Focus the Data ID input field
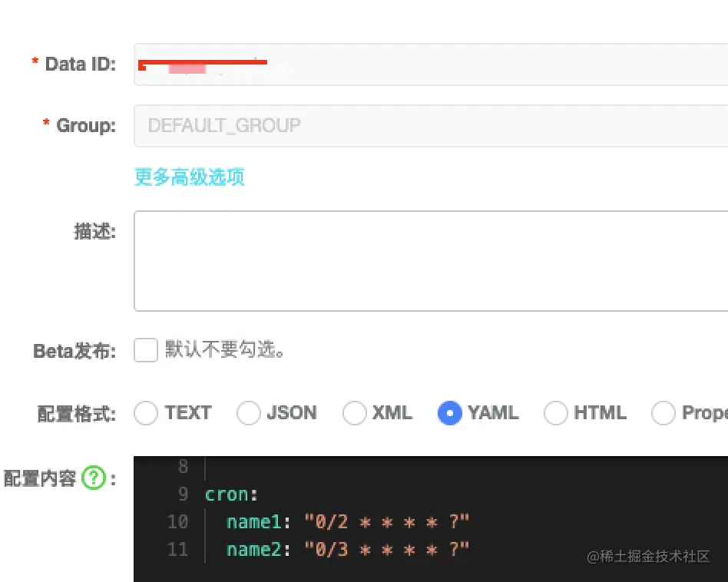This screenshot has height=582, width=728. (431, 64)
